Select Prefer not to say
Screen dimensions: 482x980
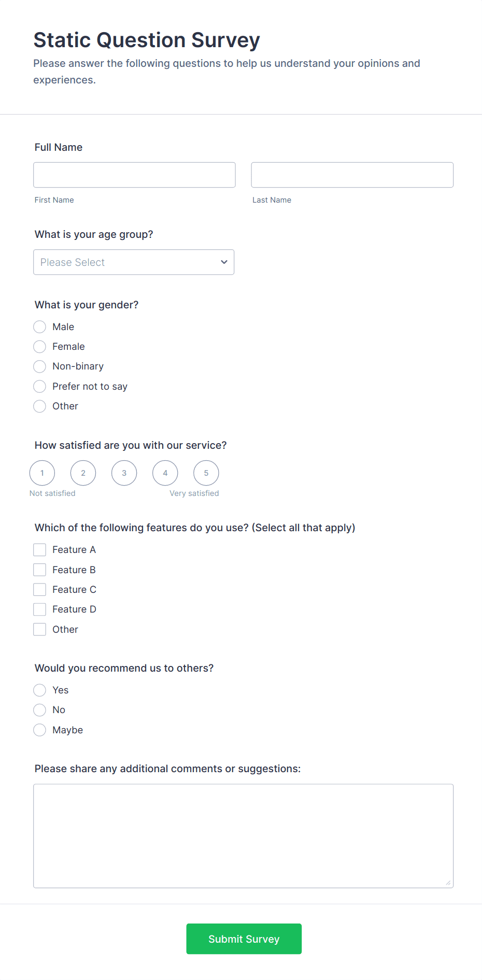pos(39,386)
